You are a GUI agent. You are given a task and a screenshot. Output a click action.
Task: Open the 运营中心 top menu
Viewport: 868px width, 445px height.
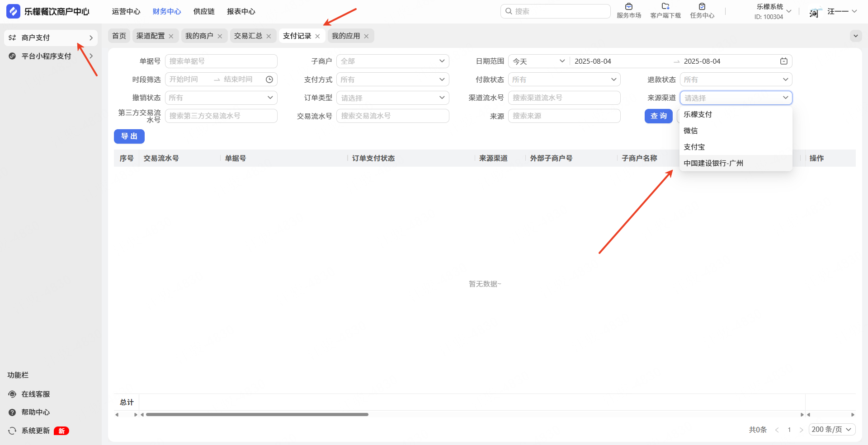(126, 11)
